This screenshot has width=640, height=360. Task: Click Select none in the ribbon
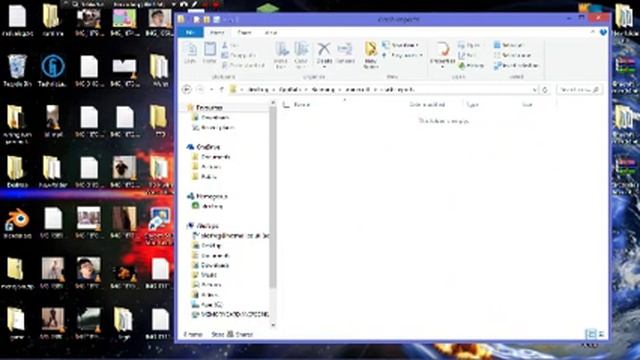pos(512,55)
